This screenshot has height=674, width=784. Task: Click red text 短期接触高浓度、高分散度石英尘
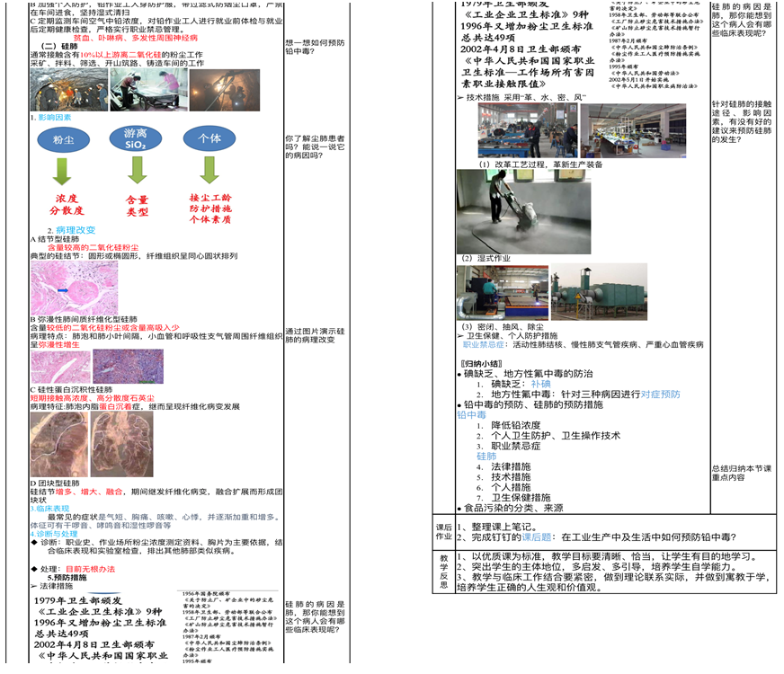pyautogui.click(x=93, y=398)
